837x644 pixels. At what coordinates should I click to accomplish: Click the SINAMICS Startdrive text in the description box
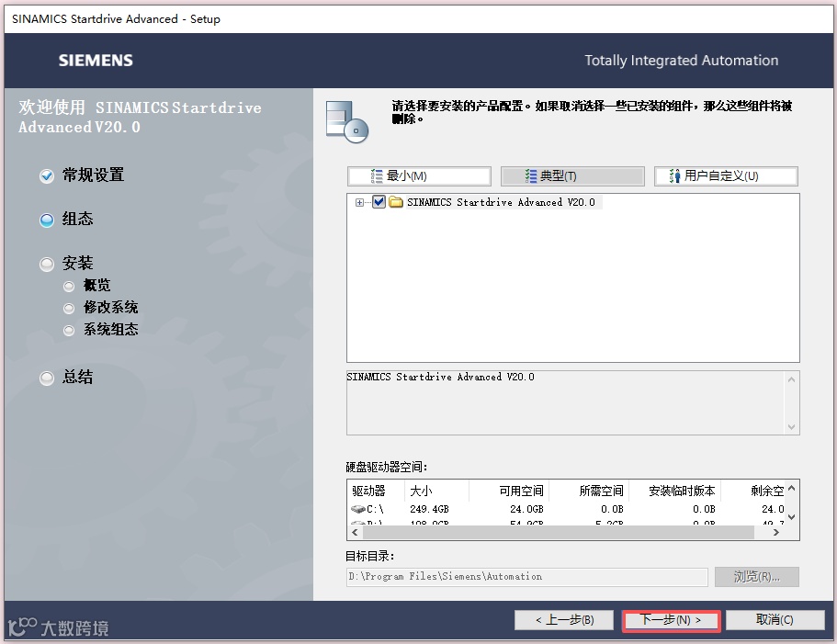(x=440, y=377)
